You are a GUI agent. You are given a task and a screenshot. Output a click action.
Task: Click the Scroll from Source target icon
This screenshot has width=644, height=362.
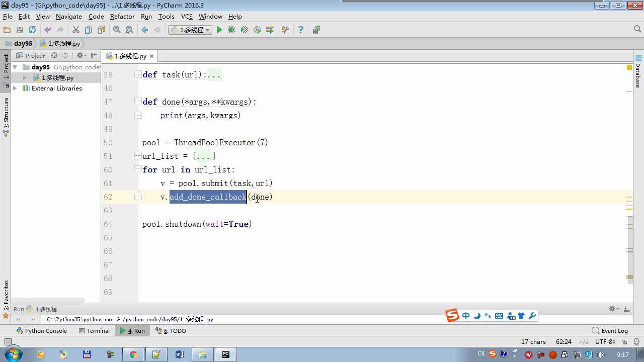[54, 56]
